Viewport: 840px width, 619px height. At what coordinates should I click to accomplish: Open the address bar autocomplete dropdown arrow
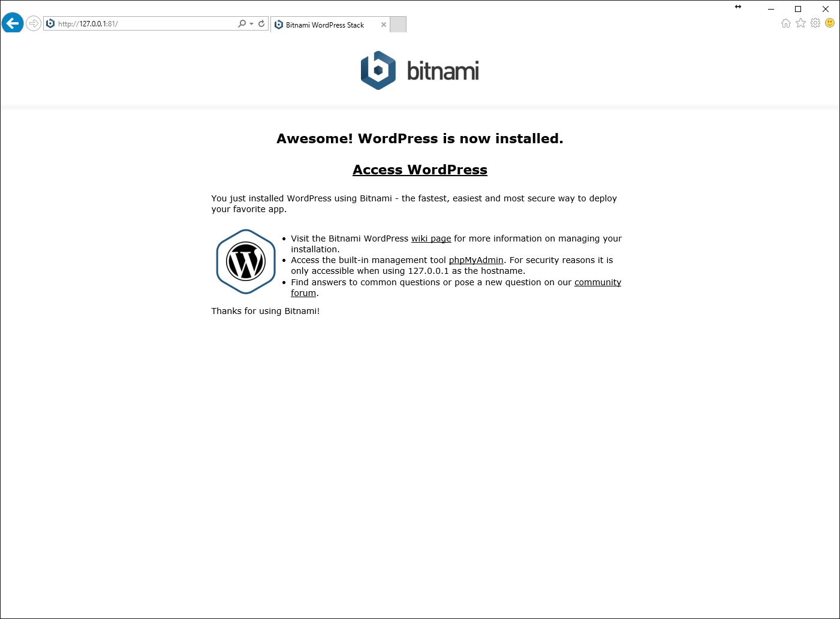252,24
